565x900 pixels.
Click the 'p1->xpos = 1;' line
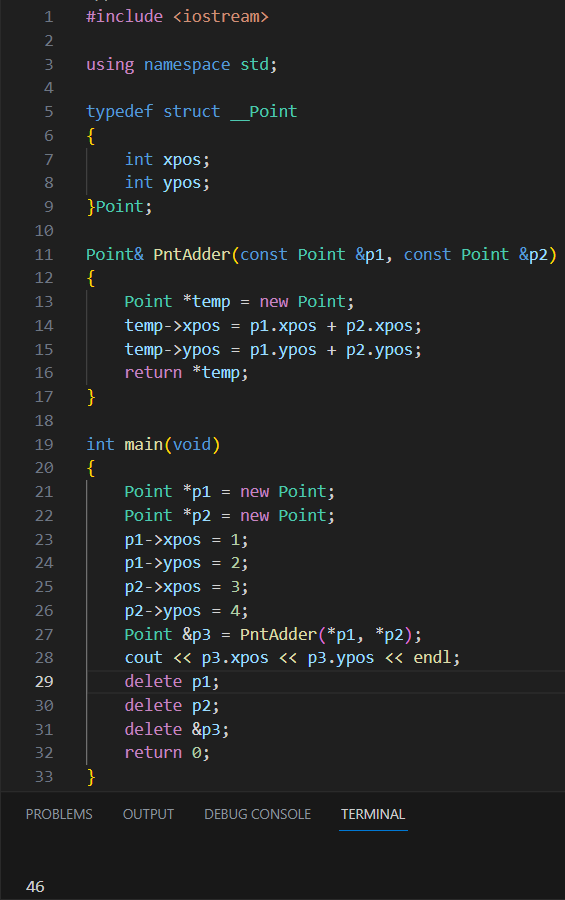click(187, 540)
